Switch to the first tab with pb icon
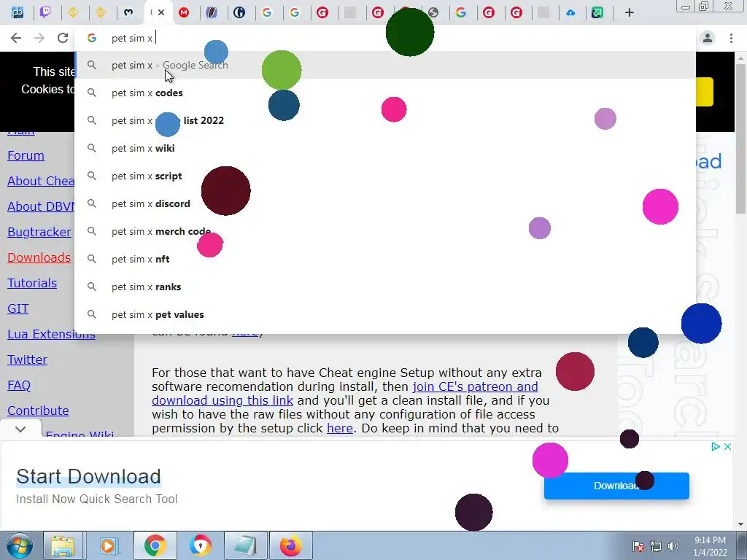 coord(18,12)
